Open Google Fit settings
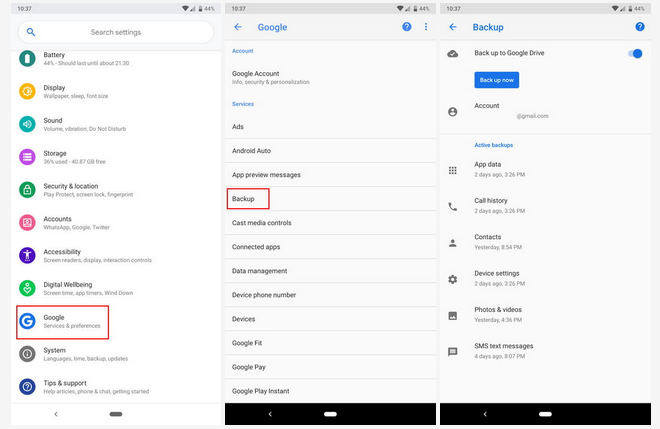Viewport: 660px width, 429px height. [x=330, y=343]
